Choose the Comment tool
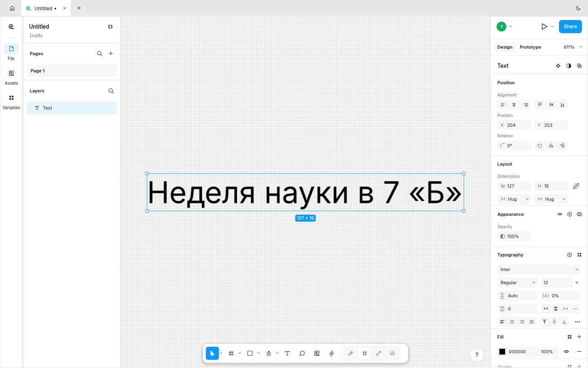 click(302, 353)
